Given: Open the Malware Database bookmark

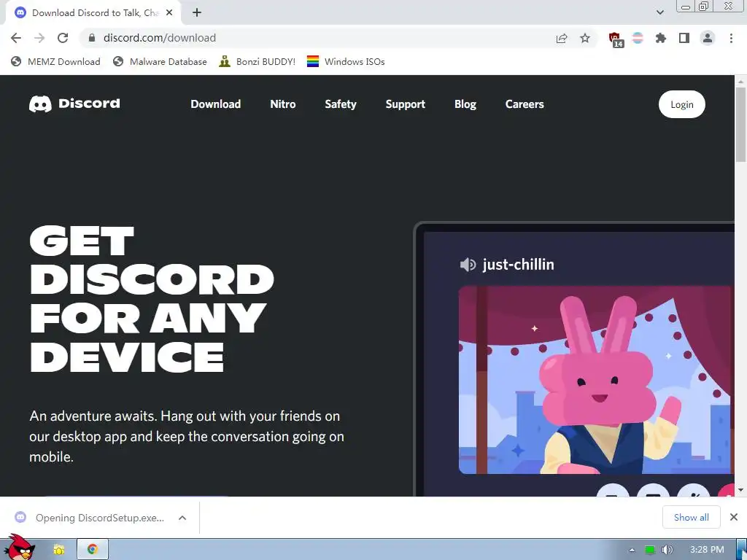Looking at the screenshot, I should (x=160, y=61).
